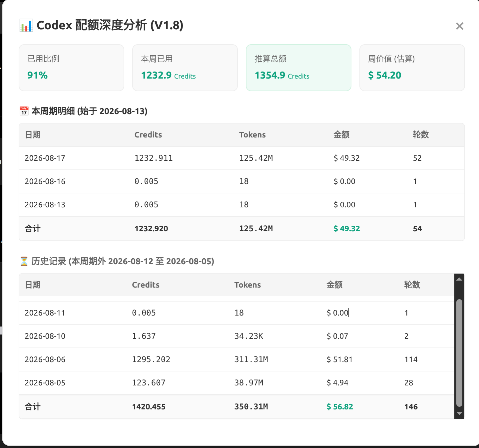The image size is (479, 448).
Task: Click the current-cycle total 1232.920
Action: click(x=151, y=229)
